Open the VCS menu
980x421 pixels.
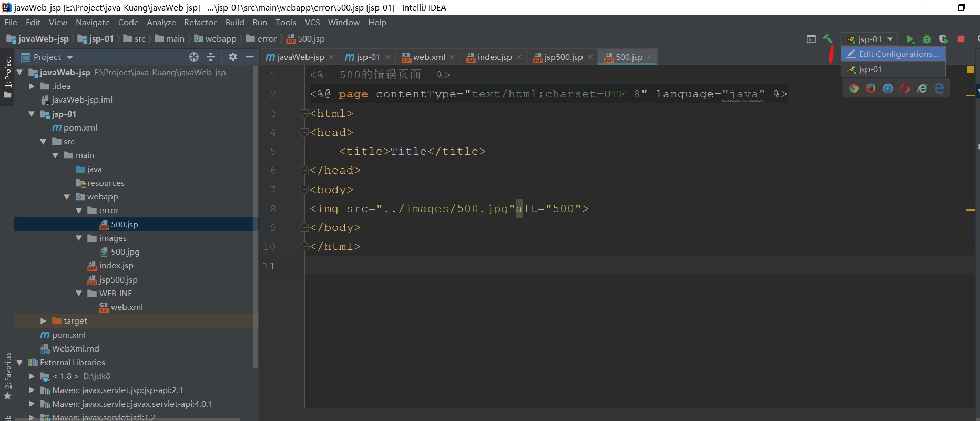(312, 22)
